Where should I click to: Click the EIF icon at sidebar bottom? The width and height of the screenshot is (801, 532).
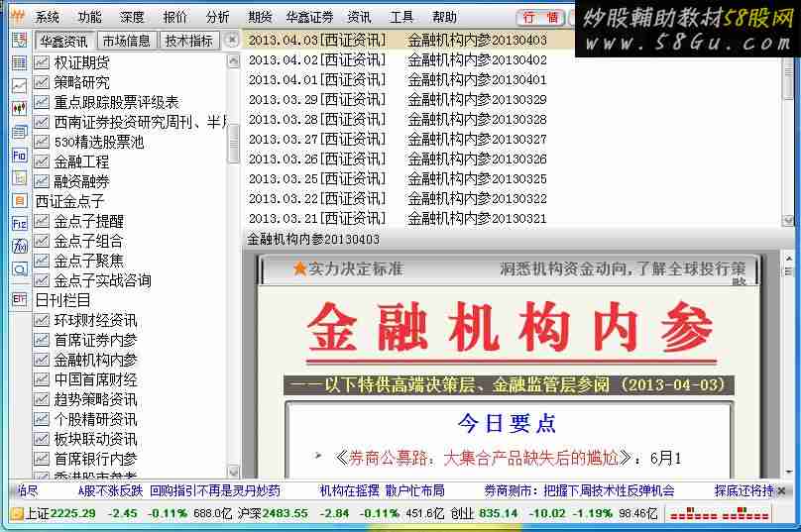20,299
